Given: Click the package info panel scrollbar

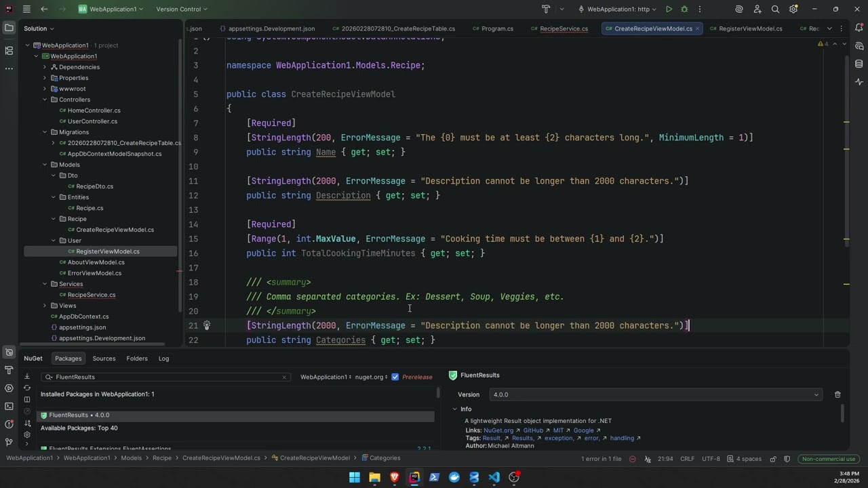Looking at the screenshot, I should 843,412.
